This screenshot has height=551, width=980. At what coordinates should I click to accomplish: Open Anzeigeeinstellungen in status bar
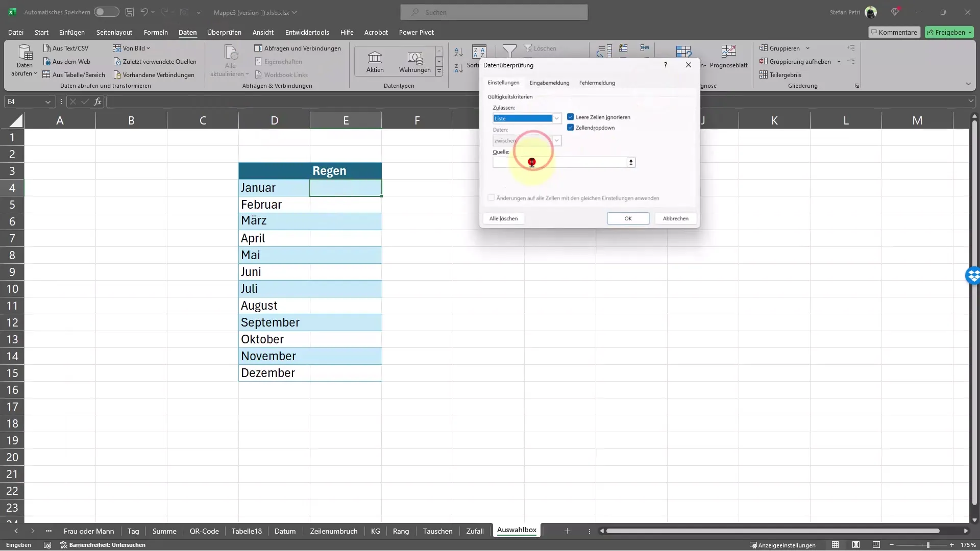(782, 545)
